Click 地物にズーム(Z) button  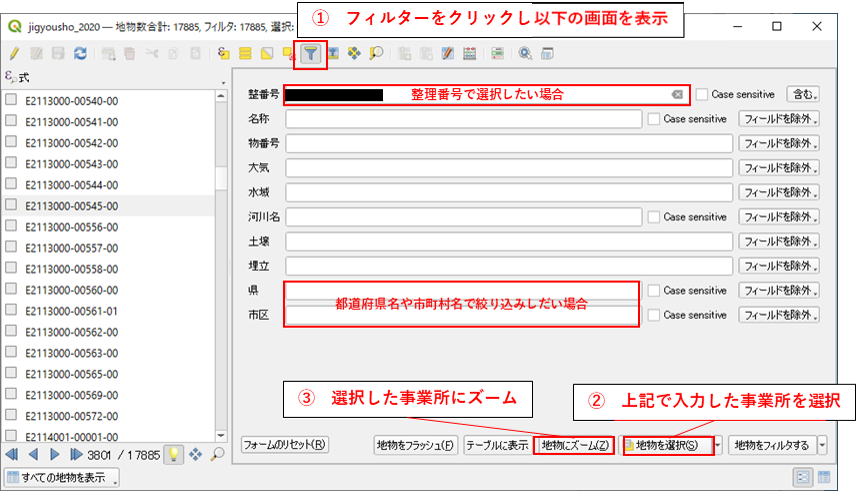tap(575, 446)
